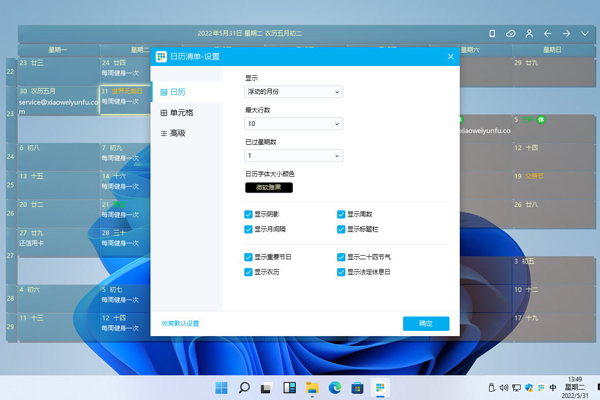Go to previous month with left arrow

click(x=548, y=33)
